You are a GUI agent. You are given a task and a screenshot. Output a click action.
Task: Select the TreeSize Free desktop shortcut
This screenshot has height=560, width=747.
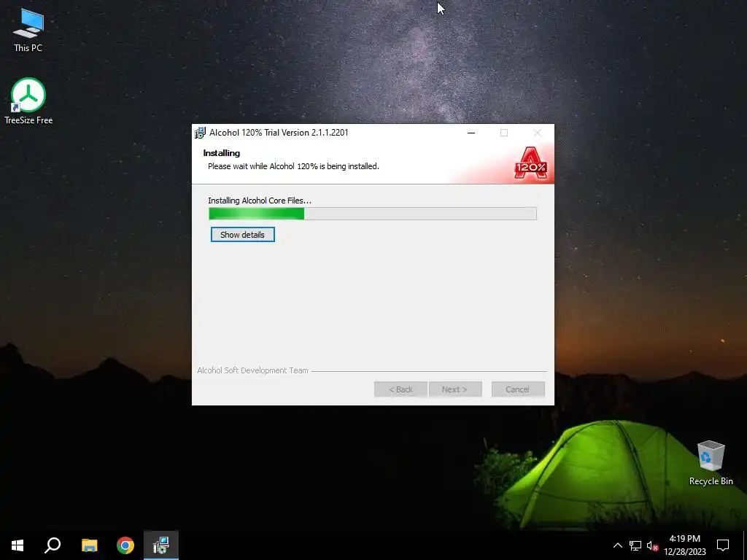28,101
